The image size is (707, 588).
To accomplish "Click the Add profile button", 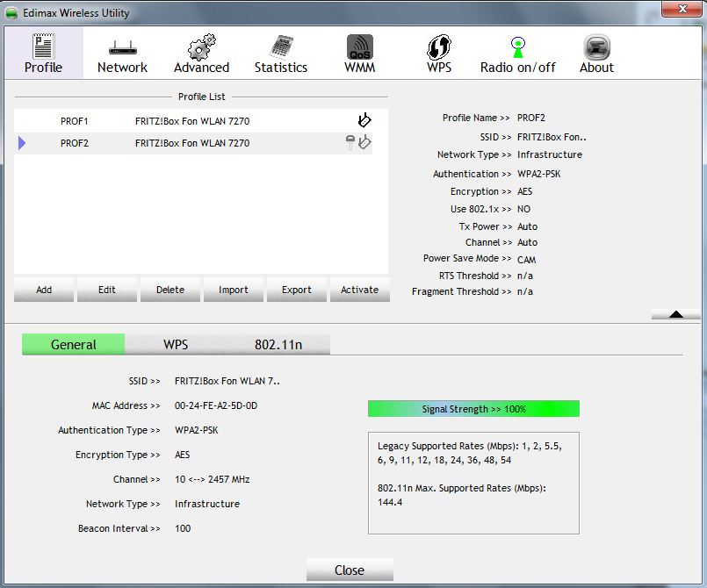I will pyautogui.click(x=44, y=290).
